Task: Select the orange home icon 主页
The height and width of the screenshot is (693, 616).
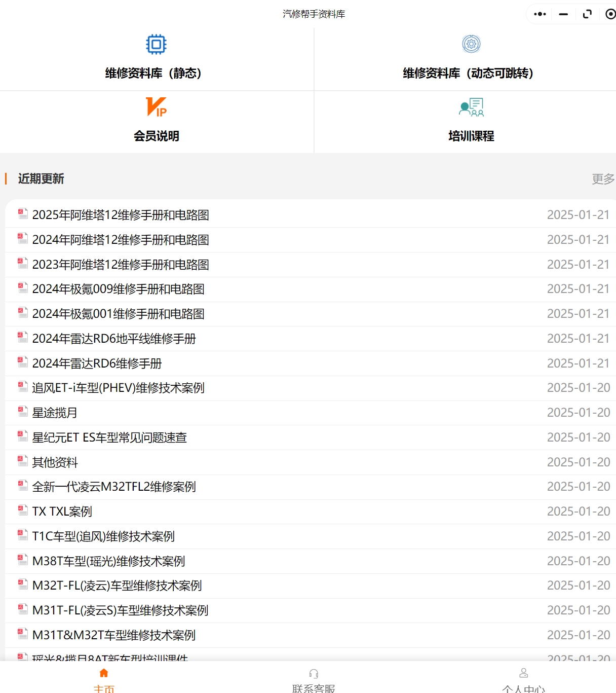Action: [104, 673]
